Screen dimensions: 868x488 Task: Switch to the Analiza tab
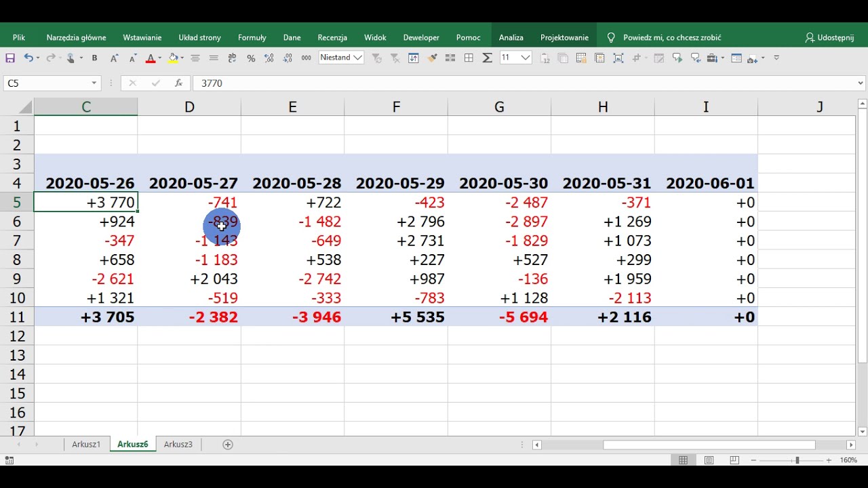511,38
